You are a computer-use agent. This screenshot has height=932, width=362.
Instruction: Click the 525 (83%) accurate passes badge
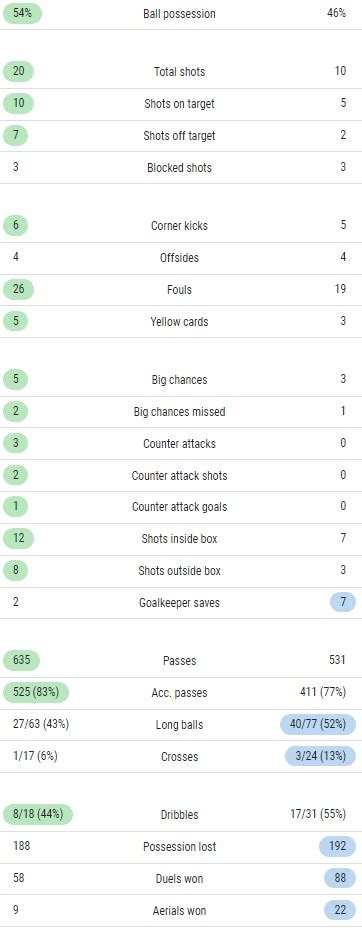click(36, 692)
